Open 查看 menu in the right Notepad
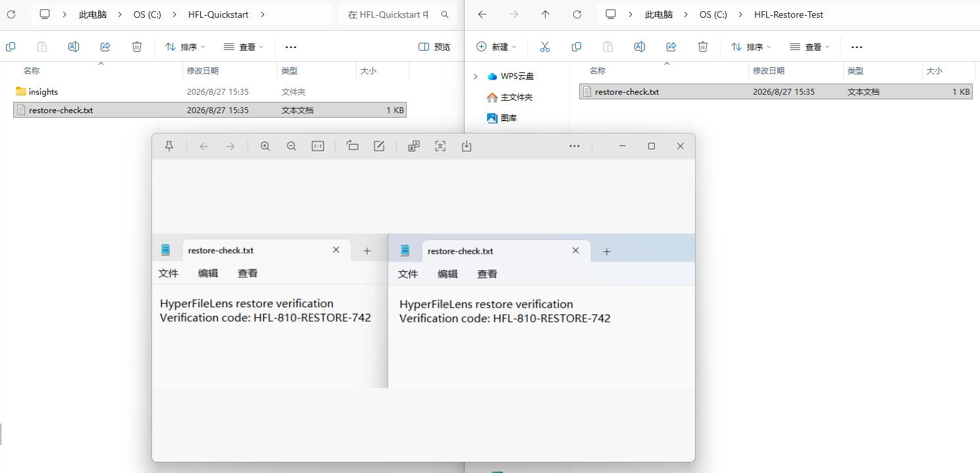This screenshot has height=473, width=980. pos(487,274)
